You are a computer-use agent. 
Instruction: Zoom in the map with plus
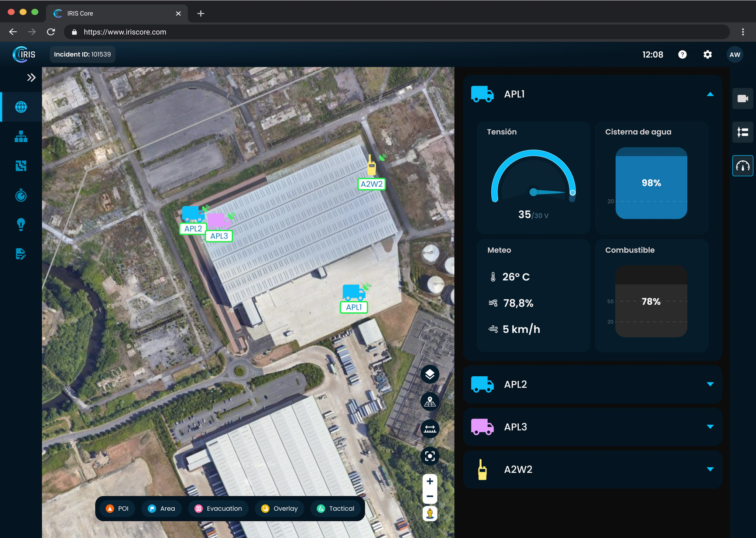(x=430, y=482)
